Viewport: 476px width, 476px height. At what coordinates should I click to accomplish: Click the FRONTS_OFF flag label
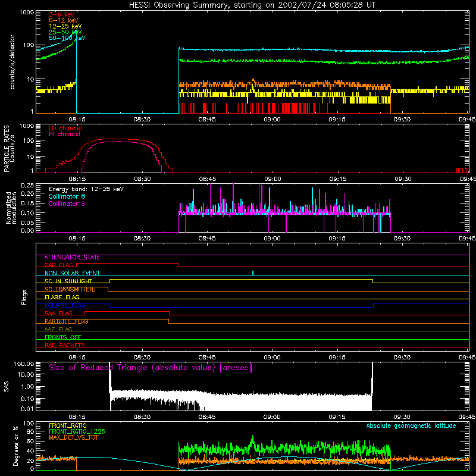click(63, 337)
